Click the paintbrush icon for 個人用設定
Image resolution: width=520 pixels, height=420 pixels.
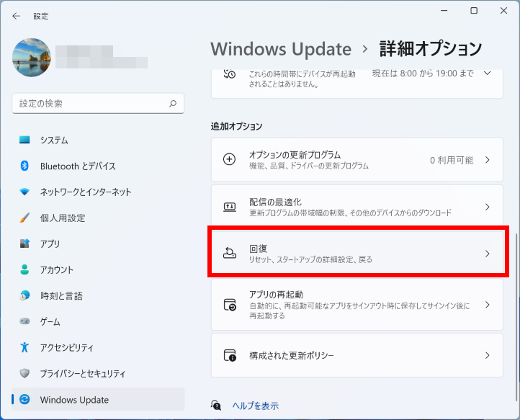tap(24, 218)
